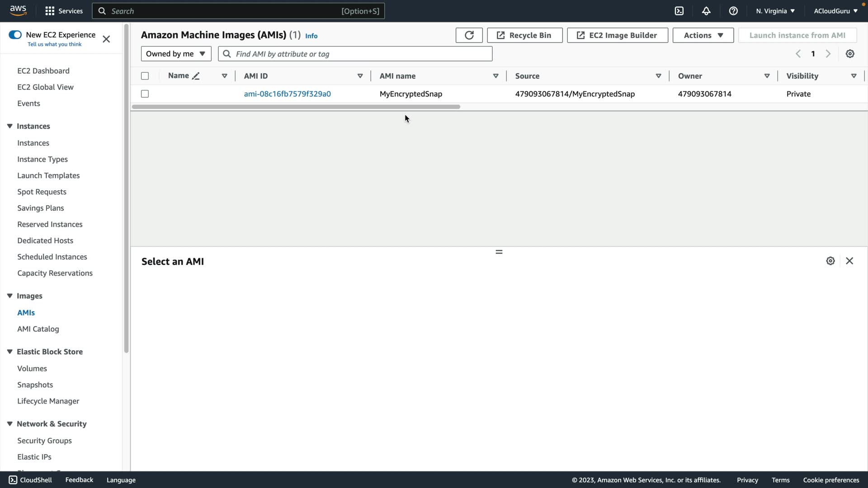Viewport: 868px width, 488px height.
Task: Open the N. Virginia region selector
Action: coord(775,11)
